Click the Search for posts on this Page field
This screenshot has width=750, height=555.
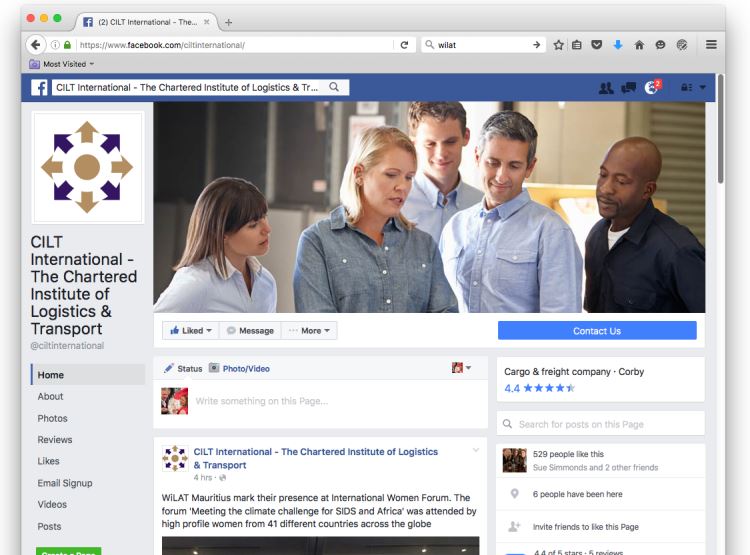601,424
